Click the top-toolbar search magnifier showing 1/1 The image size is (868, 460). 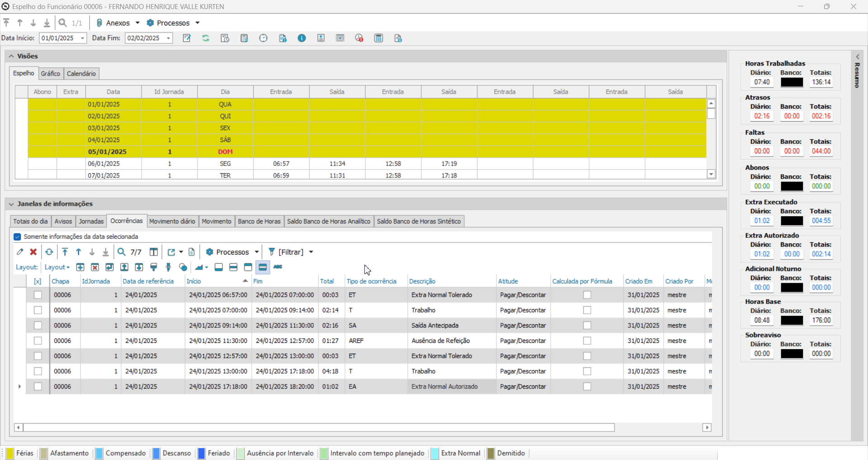point(63,23)
